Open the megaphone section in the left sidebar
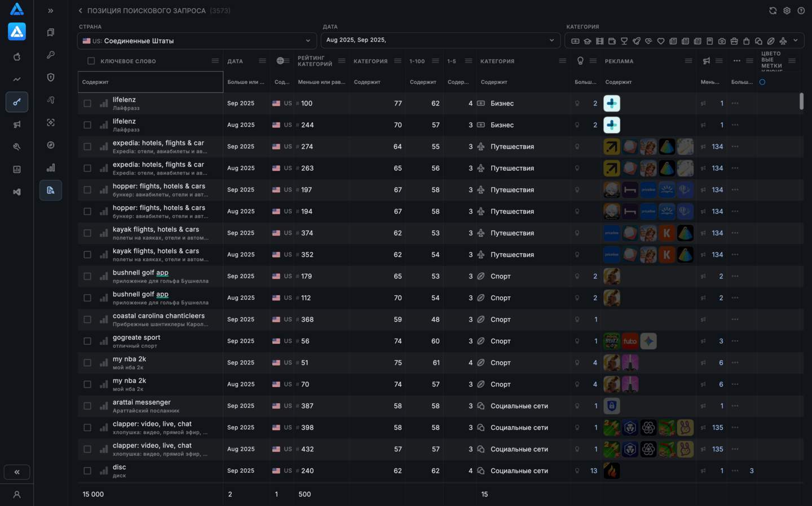 pyautogui.click(x=17, y=125)
